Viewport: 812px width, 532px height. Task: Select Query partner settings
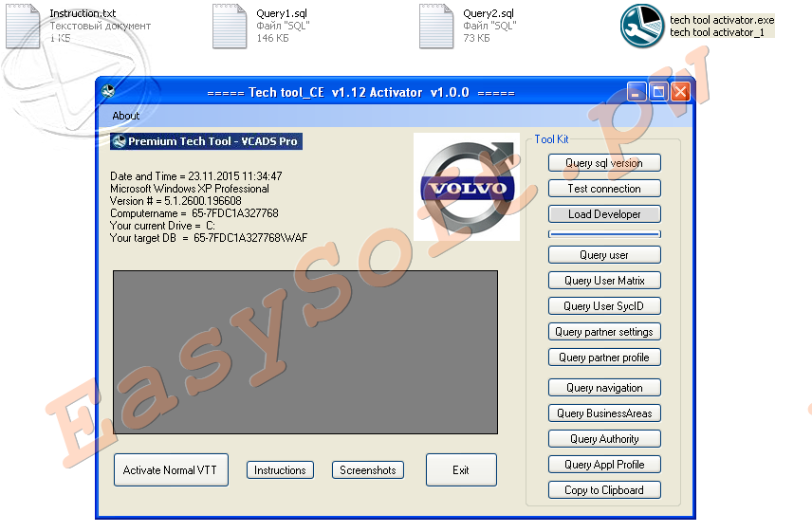coord(604,332)
